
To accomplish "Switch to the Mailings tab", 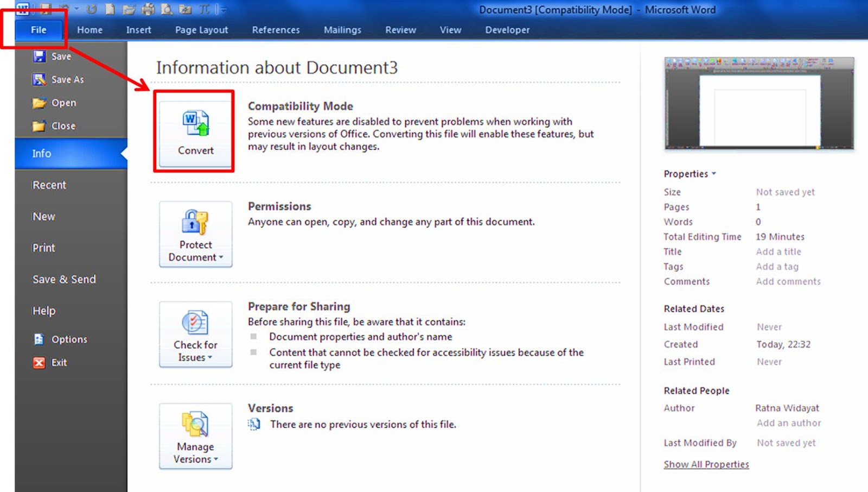I will [342, 30].
